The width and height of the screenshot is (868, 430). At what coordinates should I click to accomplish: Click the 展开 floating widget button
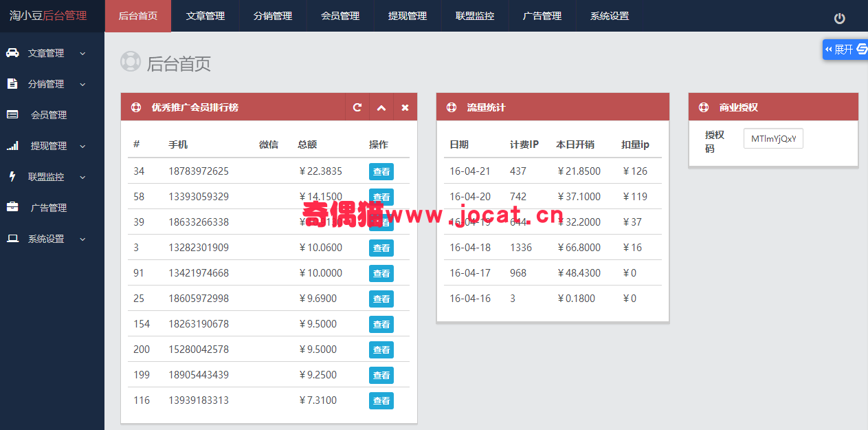[x=845, y=49]
